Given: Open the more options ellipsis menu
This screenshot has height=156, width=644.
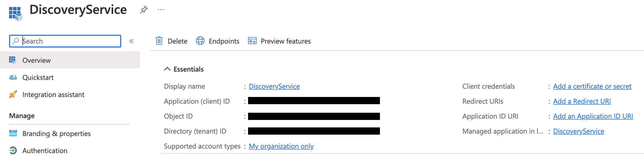Looking at the screenshot, I should pos(160,9).
